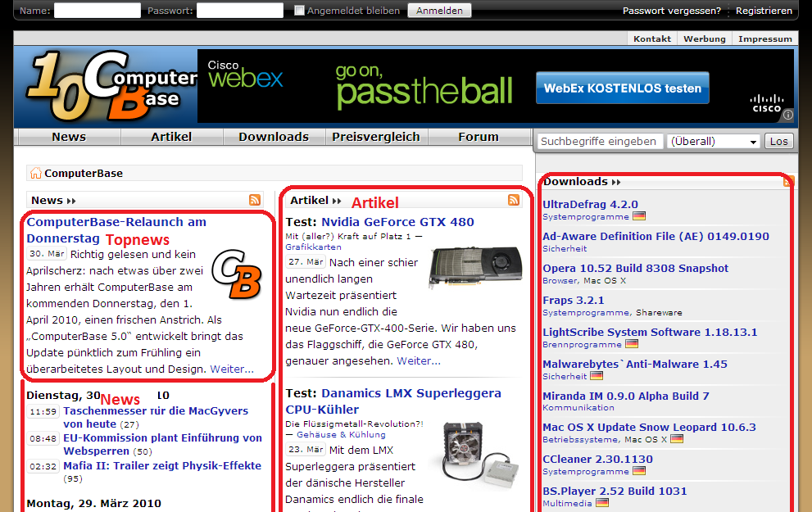Image resolution: width=812 pixels, height=512 pixels.
Task: Focus the Suchbegriffe eingeben search field
Action: 600,142
